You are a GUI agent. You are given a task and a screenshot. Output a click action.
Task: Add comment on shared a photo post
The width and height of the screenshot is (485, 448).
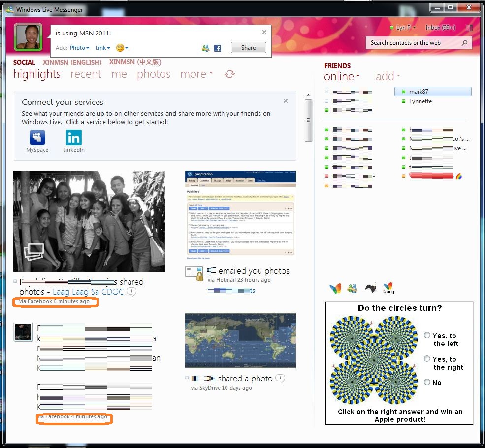[x=280, y=378]
